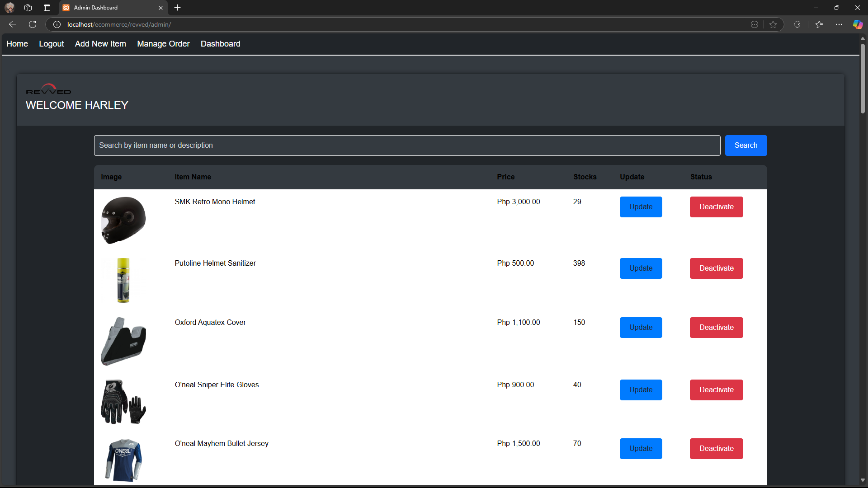
Task: Select the 'O'neal Mayhem Bullet Jersey' name
Action: point(222,444)
